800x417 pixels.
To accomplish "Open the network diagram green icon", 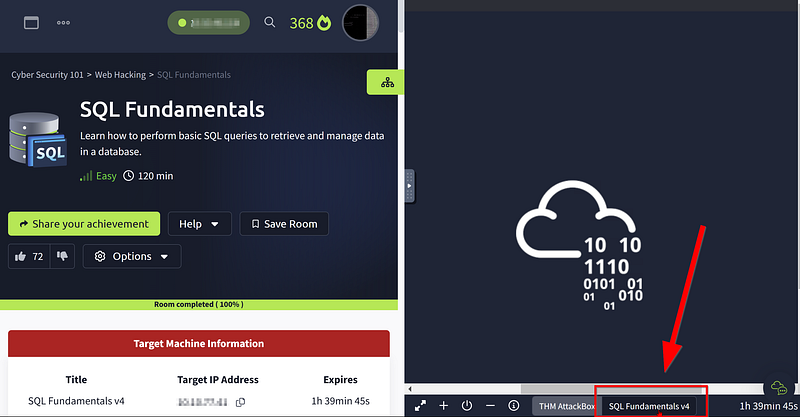I will (x=387, y=82).
